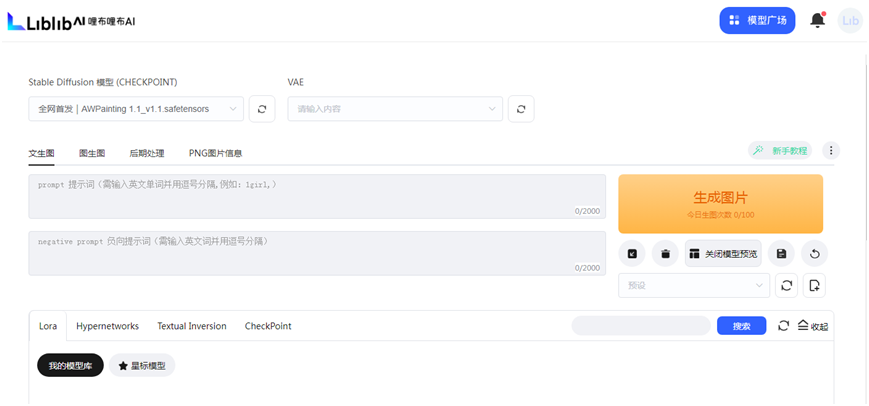Open the checkpoint model dropdown
The width and height of the screenshot is (869, 406).
click(136, 108)
